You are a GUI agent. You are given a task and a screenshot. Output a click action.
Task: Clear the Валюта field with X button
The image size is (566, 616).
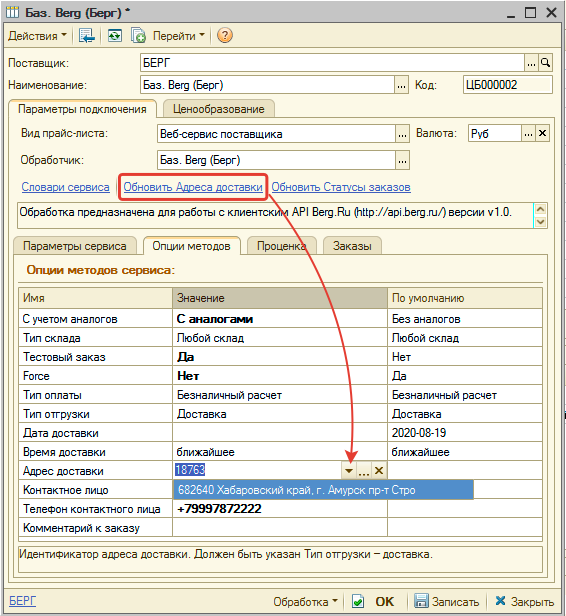542,134
